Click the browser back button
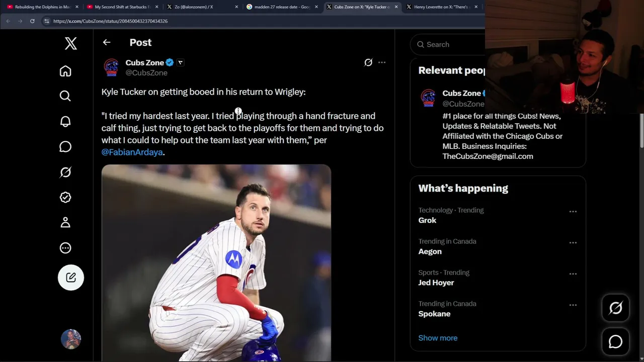The height and width of the screenshot is (362, 644). point(8,21)
